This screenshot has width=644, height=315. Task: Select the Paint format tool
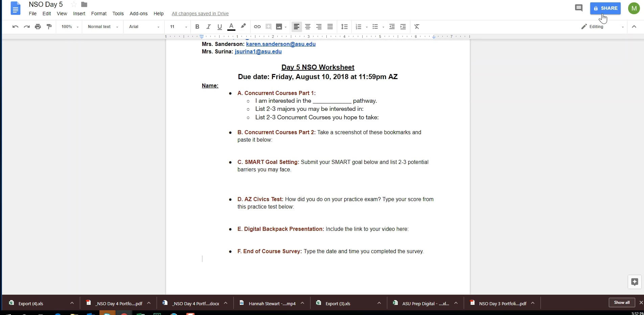pyautogui.click(x=49, y=27)
